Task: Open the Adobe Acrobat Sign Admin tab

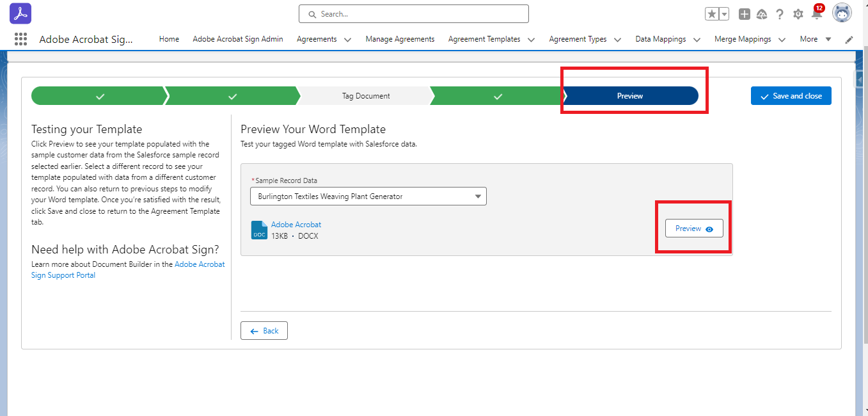Action: [238, 39]
